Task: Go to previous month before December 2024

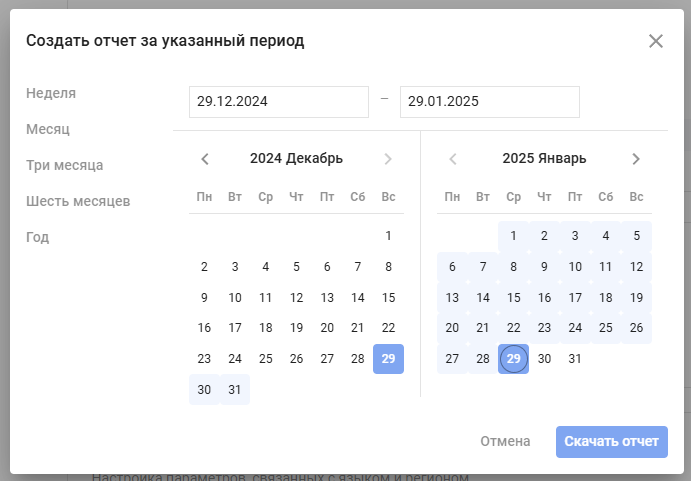Action: [x=205, y=159]
